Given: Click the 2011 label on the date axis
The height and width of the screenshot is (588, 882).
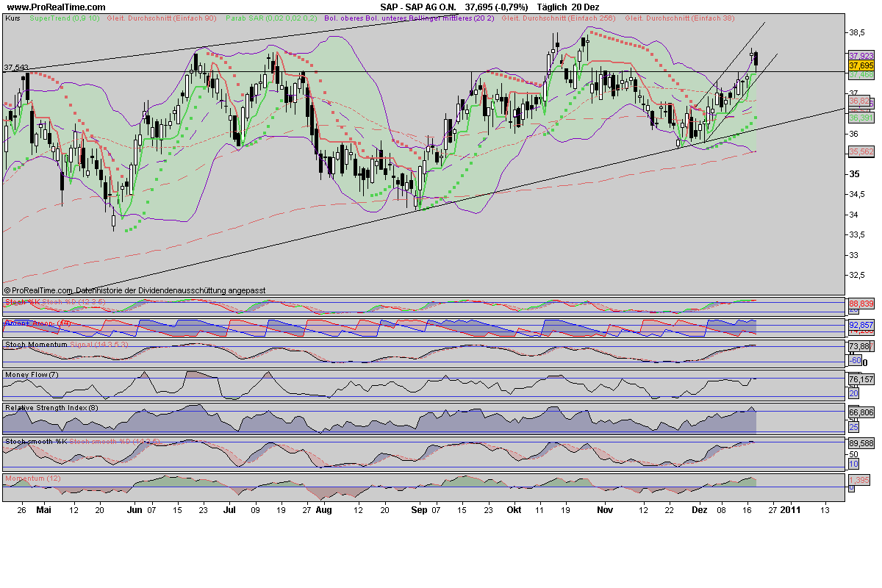Looking at the screenshot, I should tap(791, 509).
